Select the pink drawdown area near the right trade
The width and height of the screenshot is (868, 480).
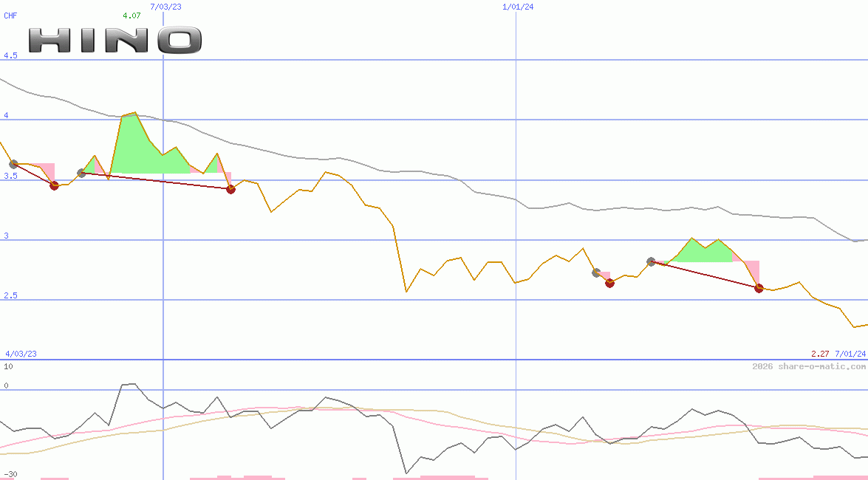(x=752, y=270)
